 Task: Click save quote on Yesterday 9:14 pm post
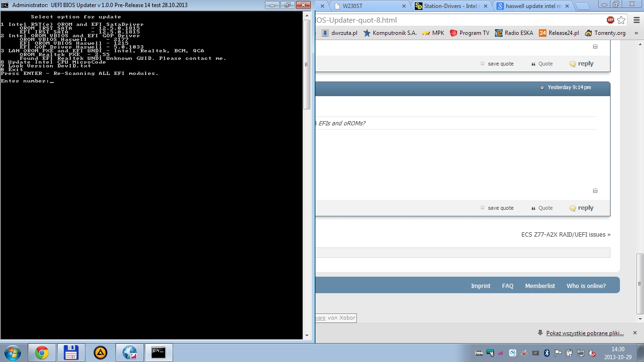pos(497,208)
